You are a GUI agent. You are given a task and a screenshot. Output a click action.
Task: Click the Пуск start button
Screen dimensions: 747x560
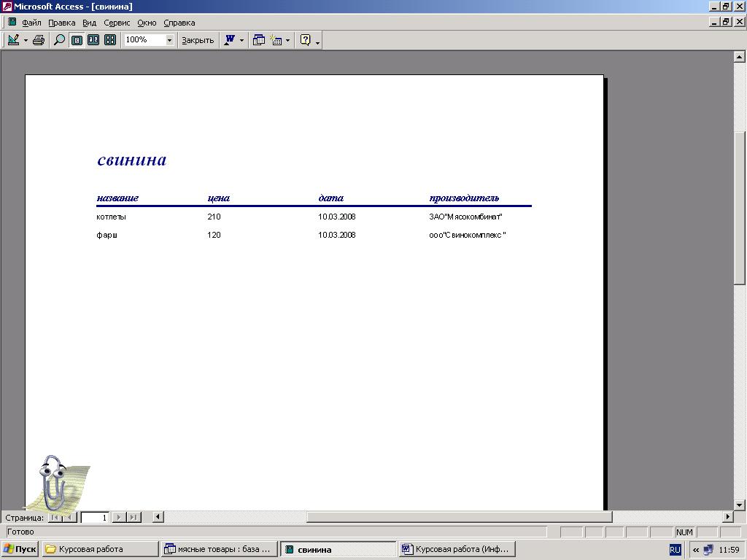coord(20,549)
